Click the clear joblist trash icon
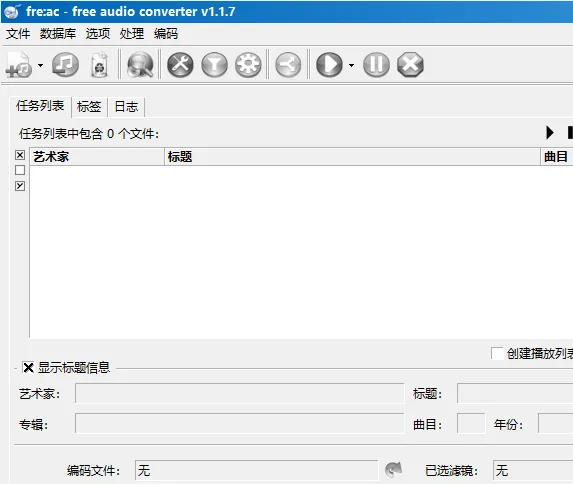Image resolution: width=573 pixels, height=484 pixels. coord(99,65)
